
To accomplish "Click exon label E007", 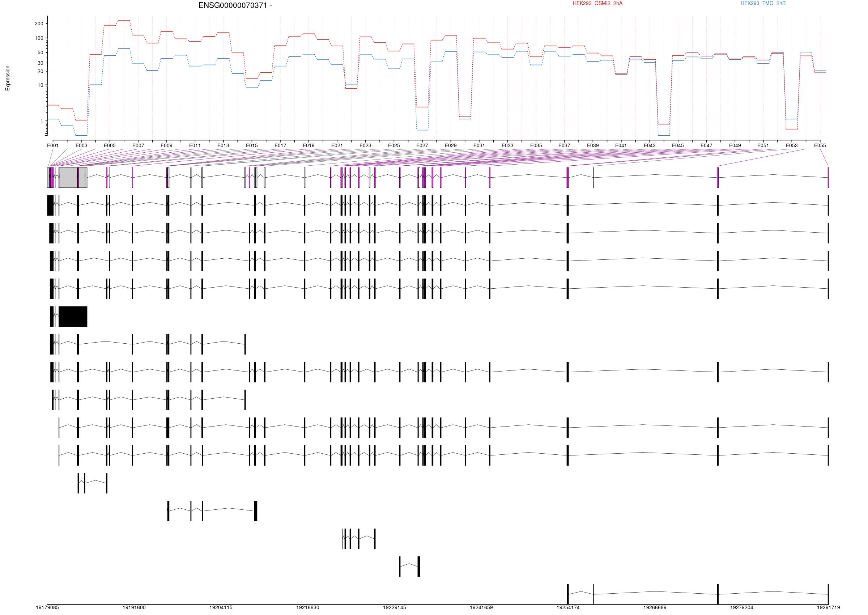I will (138, 145).
